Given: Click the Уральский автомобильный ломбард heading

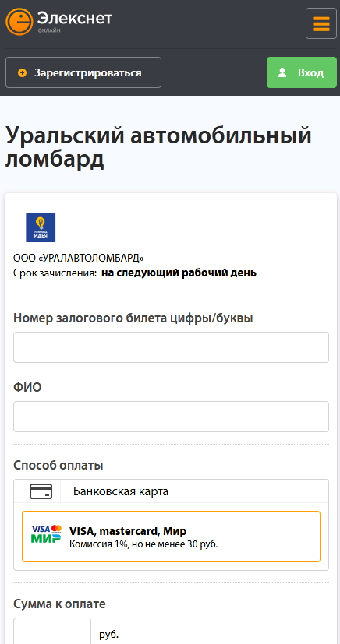Looking at the screenshot, I should click(x=158, y=147).
